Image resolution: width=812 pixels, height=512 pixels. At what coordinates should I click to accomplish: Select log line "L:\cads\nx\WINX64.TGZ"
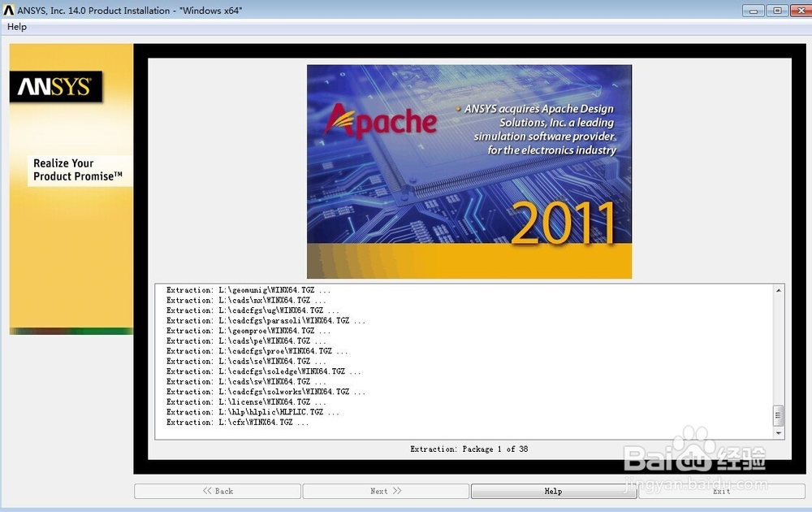pos(246,300)
